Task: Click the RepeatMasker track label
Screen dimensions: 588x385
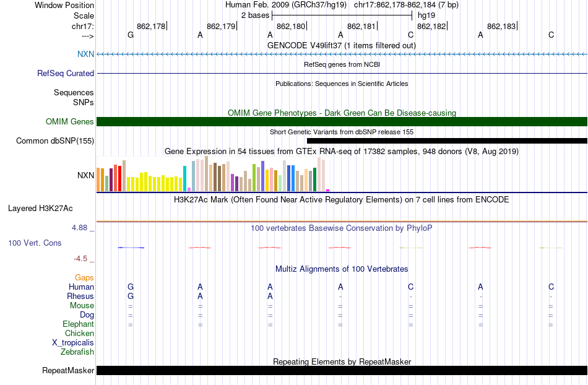Action: 68,370
